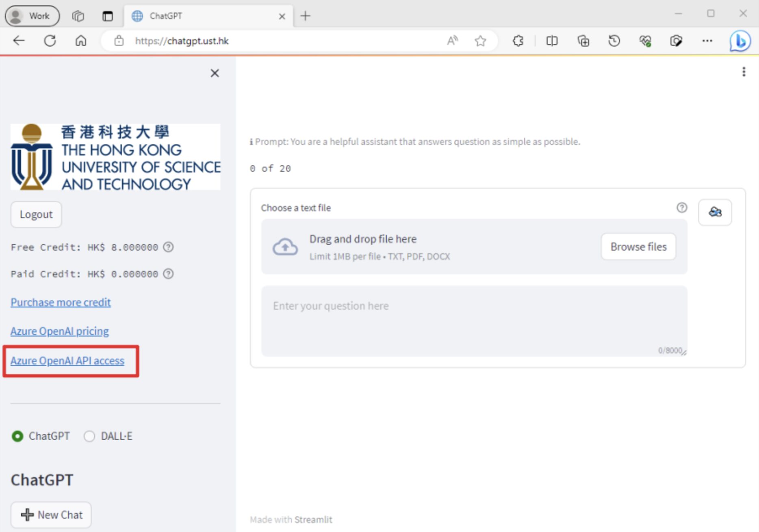Screen dimensions: 759x532
Task: Click the icon button right of file uploader
Action: tap(715, 212)
